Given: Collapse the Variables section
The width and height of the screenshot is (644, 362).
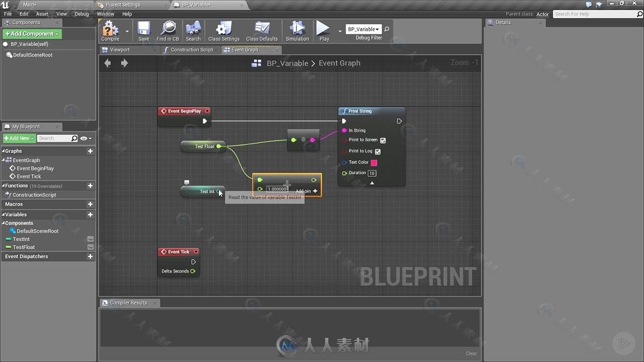Looking at the screenshot, I should [x=3, y=215].
